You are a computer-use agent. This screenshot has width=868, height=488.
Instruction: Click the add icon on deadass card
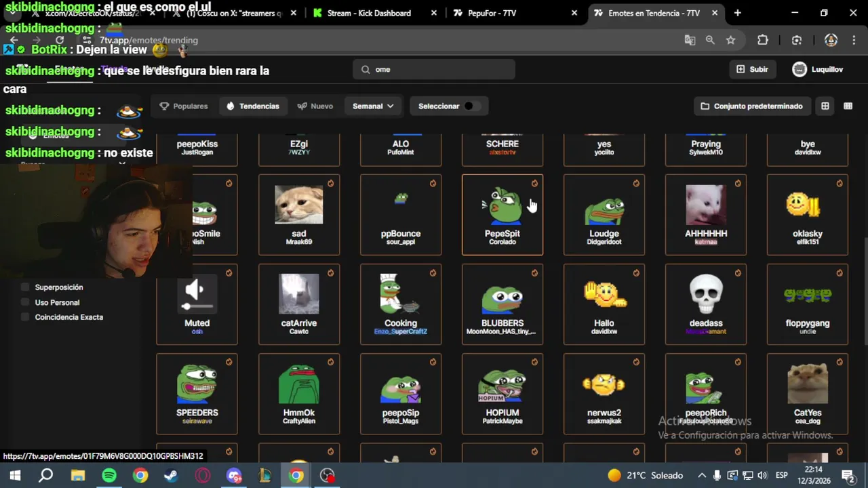[x=738, y=272]
